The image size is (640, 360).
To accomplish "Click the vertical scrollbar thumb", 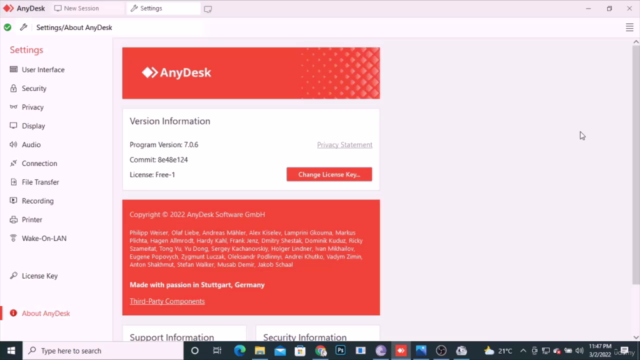I will [x=636, y=165].
